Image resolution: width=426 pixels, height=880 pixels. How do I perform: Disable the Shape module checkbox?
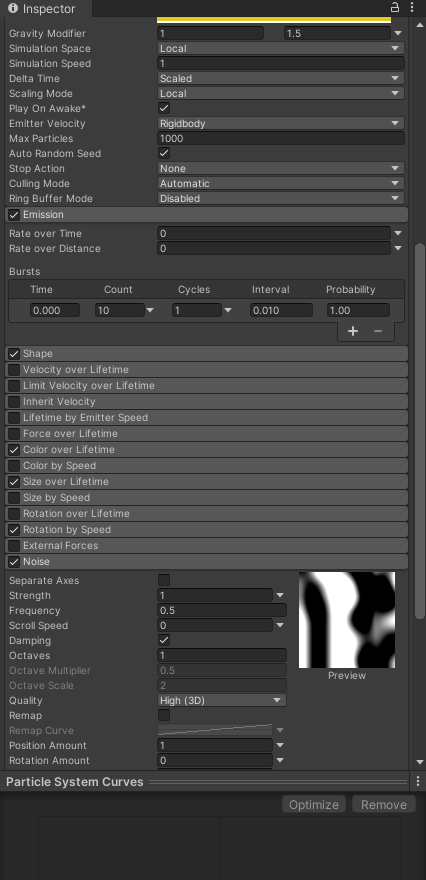click(14, 354)
